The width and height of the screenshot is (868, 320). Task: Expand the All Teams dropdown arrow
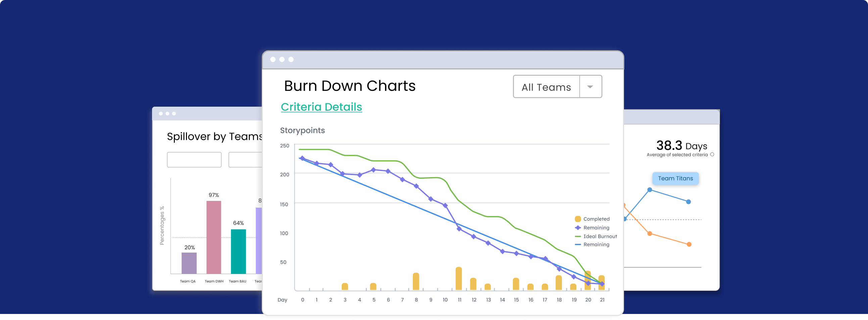tap(590, 87)
